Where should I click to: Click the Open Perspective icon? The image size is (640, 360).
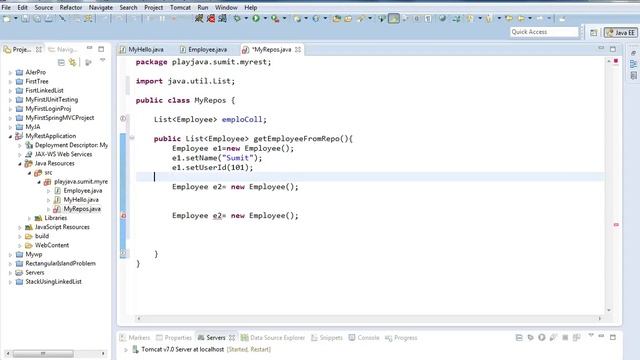click(x=593, y=33)
